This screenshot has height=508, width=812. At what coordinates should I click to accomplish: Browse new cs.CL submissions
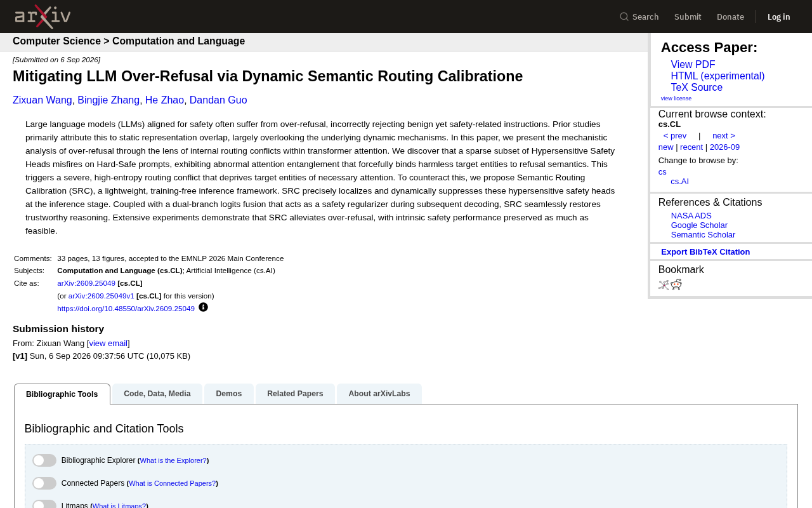coord(666,147)
